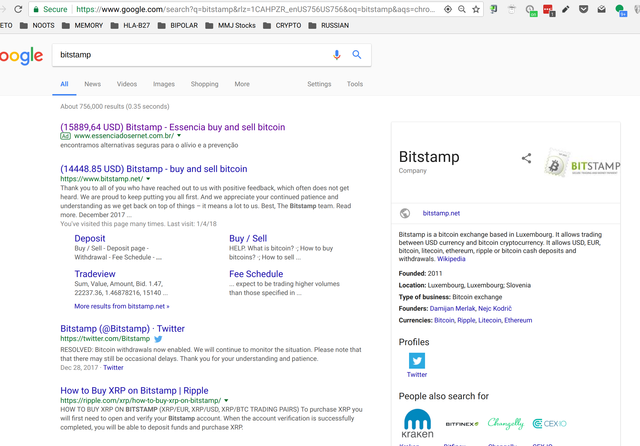Bookmark this page with the star icon

tap(476, 9)
